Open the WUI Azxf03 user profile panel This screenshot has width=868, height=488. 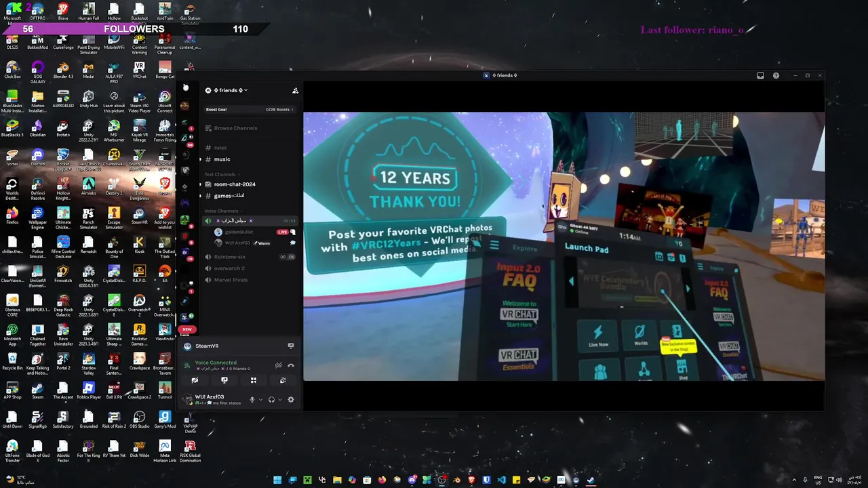tap(210, 400)
